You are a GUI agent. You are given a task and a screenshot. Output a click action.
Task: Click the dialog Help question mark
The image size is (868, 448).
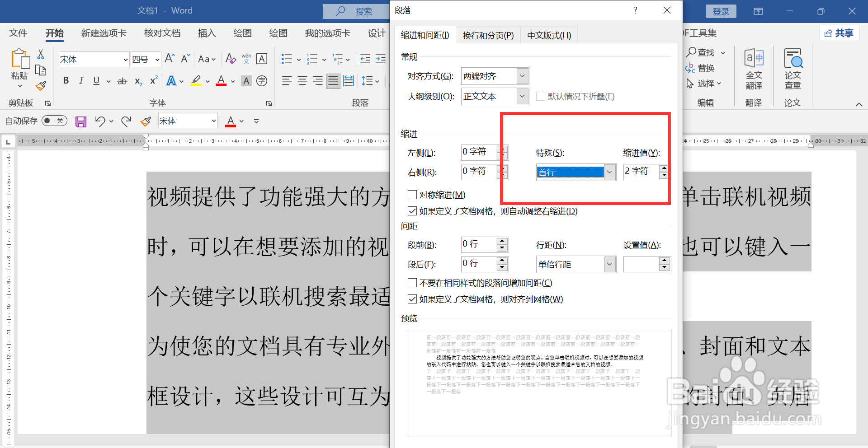click(x=635, y=10)
